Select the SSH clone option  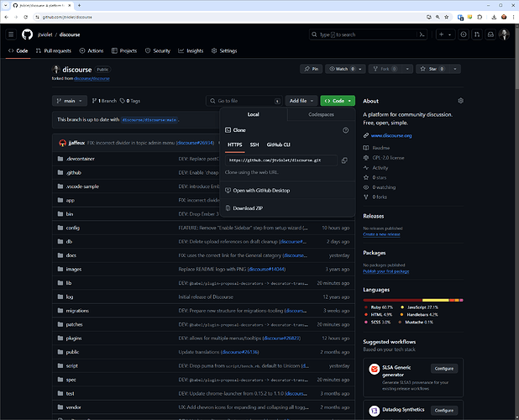pyautogui.click(x=254, y=144)
